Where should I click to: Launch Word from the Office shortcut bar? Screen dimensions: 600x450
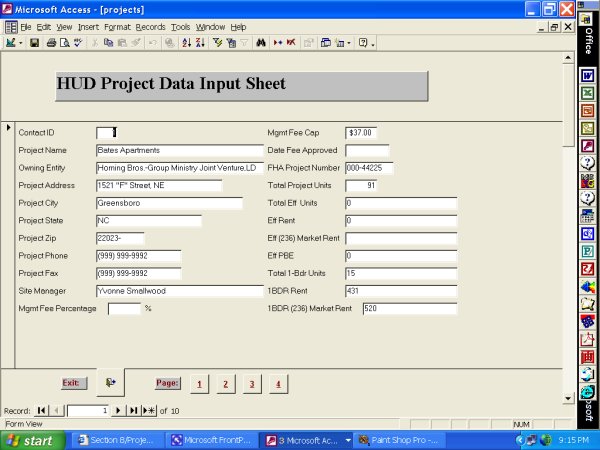point(588,75)
